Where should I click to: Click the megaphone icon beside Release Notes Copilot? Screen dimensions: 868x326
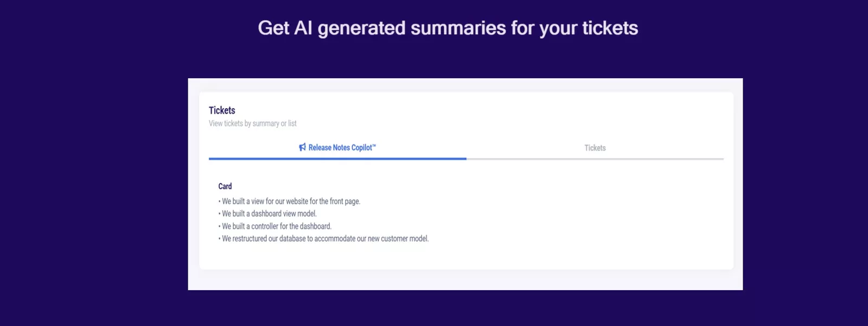click(x=302, y=147)
